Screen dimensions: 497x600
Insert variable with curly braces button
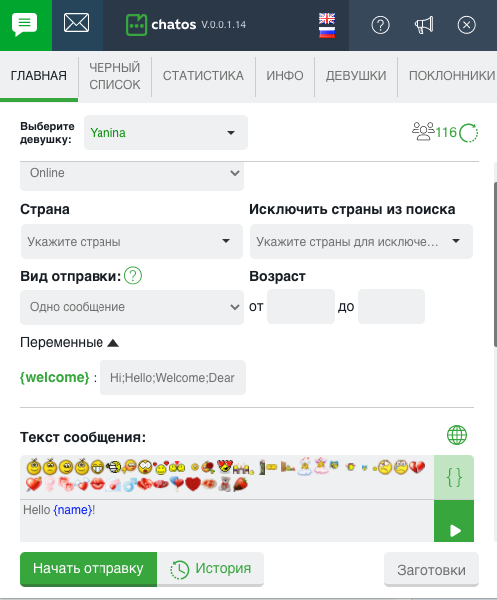[454, 477]
